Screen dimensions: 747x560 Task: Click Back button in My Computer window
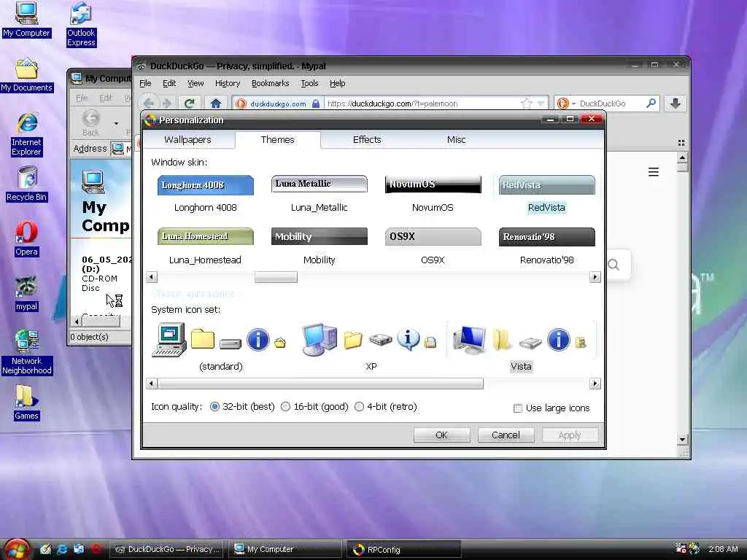pyautogui.click(x=90, y=123)
